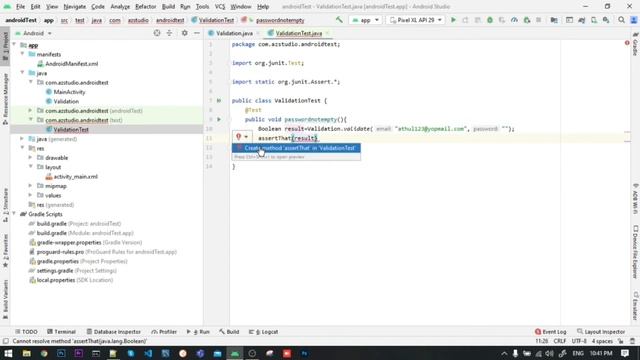Click the CRLF line separator in status bar
The width and height of the screenshot is (640, 360).
pos(560,341)
